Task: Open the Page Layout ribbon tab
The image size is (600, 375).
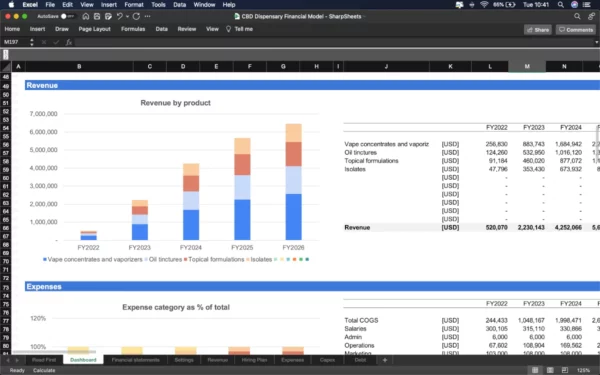Action: tap(95, 29)
